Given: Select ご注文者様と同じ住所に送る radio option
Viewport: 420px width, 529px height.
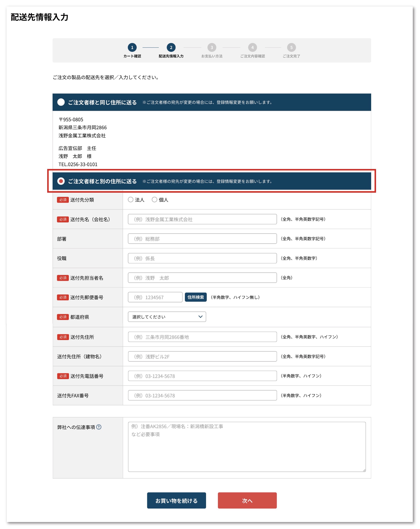Looking at the screenshot, I should [61, 102].
